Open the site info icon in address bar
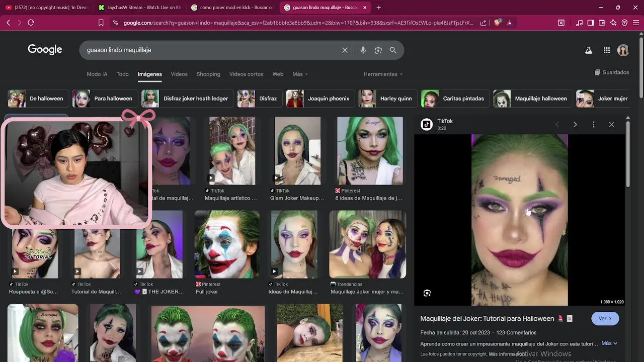This screenshot has height=362, width=644. pyautogui.click(x=116, y=23)
